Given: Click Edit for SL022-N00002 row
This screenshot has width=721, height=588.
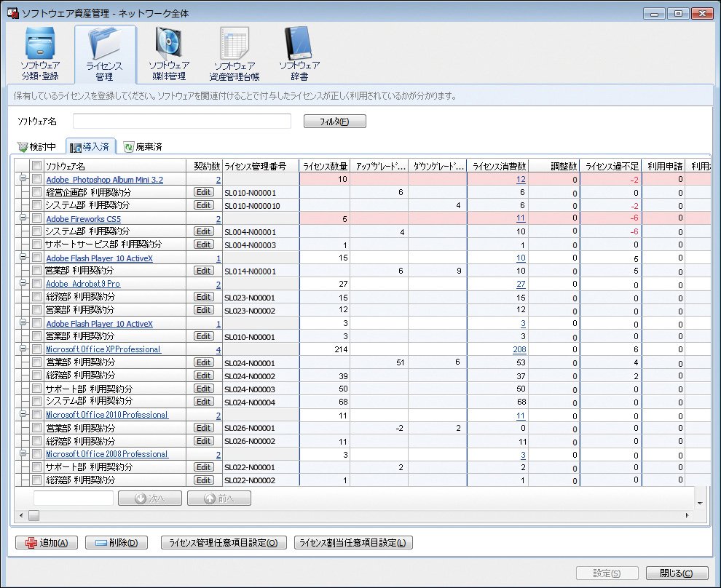Looking at the screenshot, I should pos(204,480).
